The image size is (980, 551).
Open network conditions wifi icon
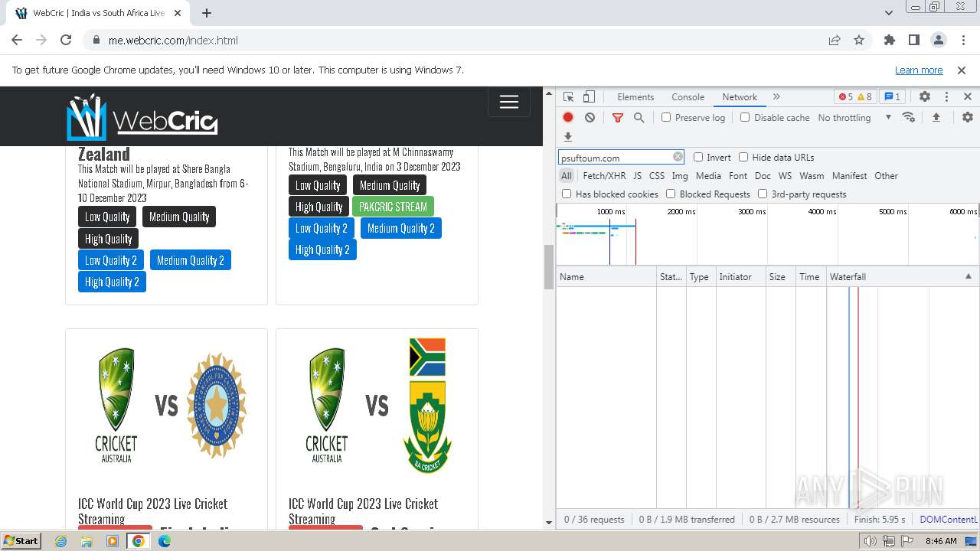tap(909, 118)
